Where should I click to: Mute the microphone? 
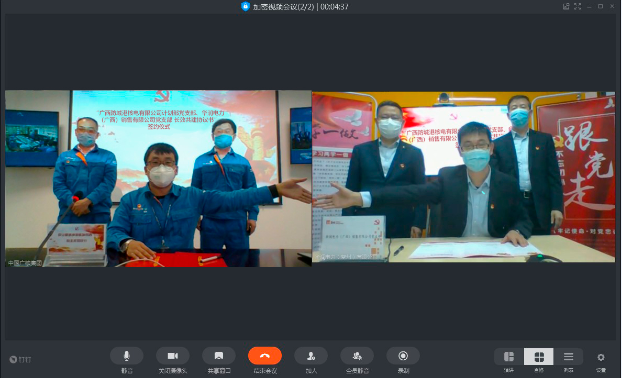pos(127,356)
